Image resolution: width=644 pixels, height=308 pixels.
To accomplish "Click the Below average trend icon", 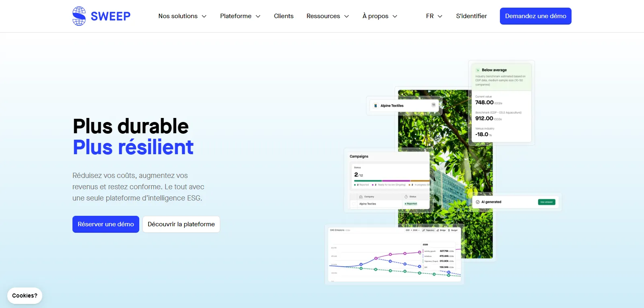I will [478, 70].
